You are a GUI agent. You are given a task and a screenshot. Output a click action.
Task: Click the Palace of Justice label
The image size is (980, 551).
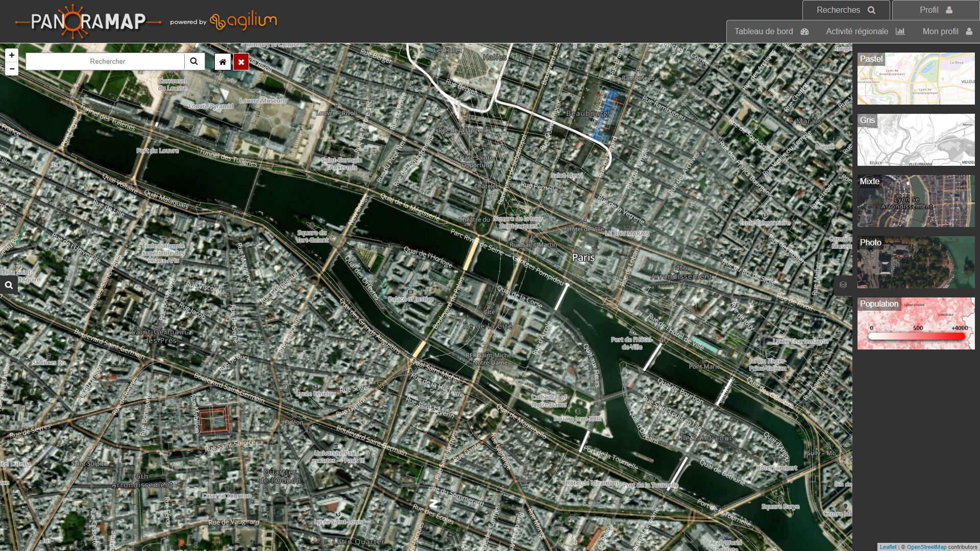pos(411,299)
